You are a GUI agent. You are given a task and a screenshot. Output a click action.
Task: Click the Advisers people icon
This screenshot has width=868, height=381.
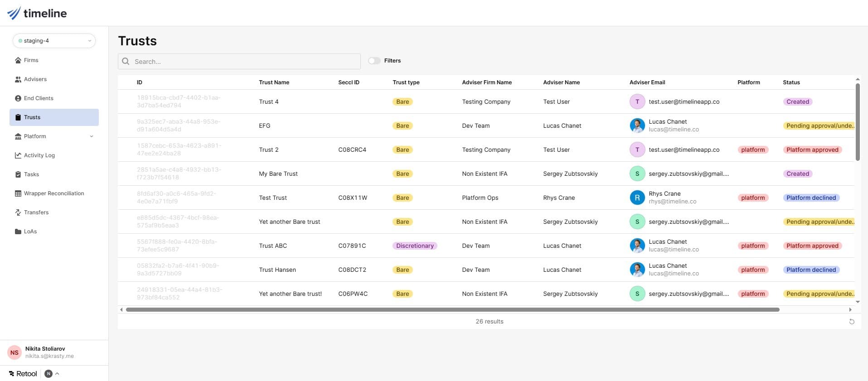(x=18, y=79)
